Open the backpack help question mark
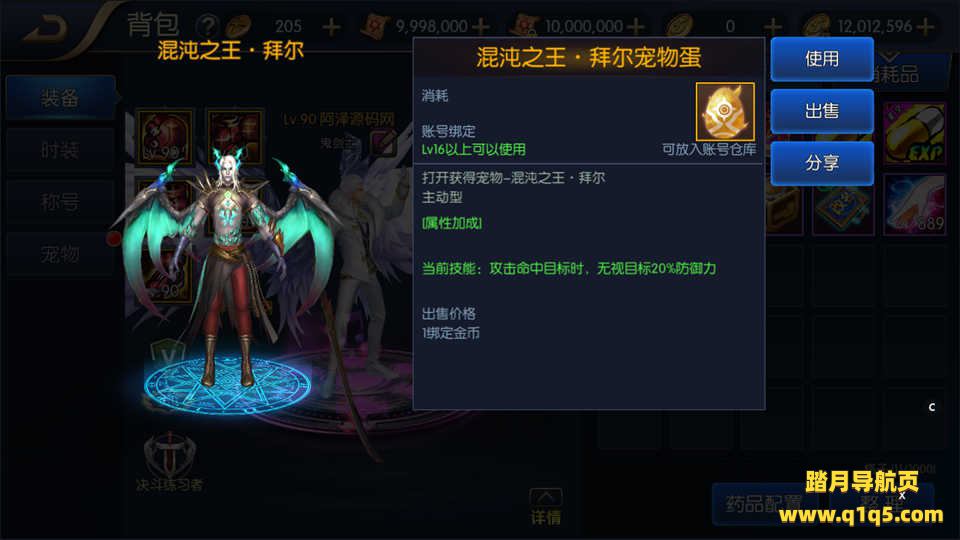 (x=208, y=26)
